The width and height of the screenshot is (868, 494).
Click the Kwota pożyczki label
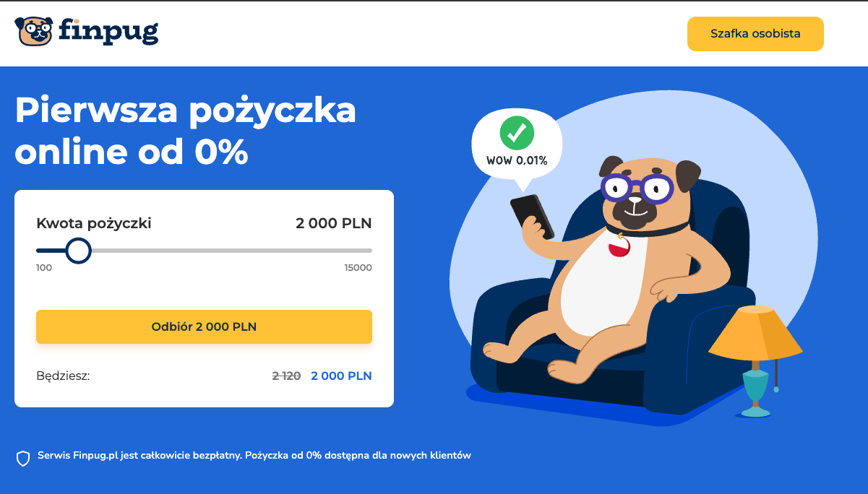[94, 223]
